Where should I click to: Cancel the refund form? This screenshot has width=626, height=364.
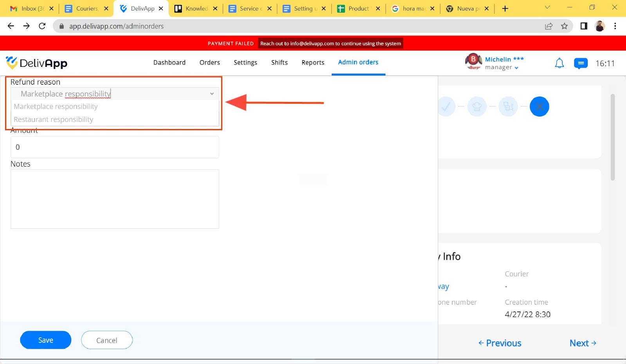point(107,340)
